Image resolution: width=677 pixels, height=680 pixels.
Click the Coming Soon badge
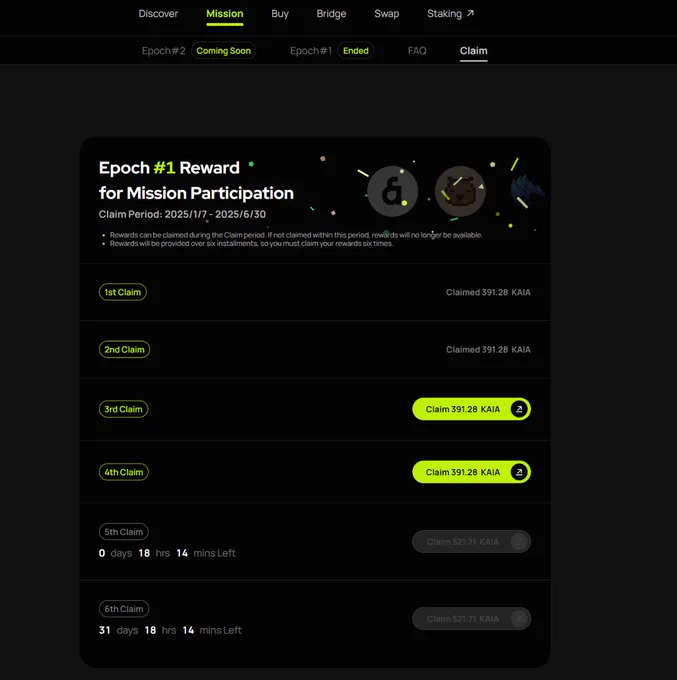point(223,51)
